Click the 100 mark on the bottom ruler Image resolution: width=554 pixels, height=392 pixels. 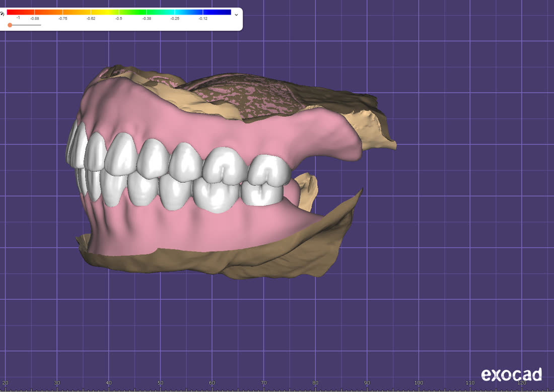[419, 383]
